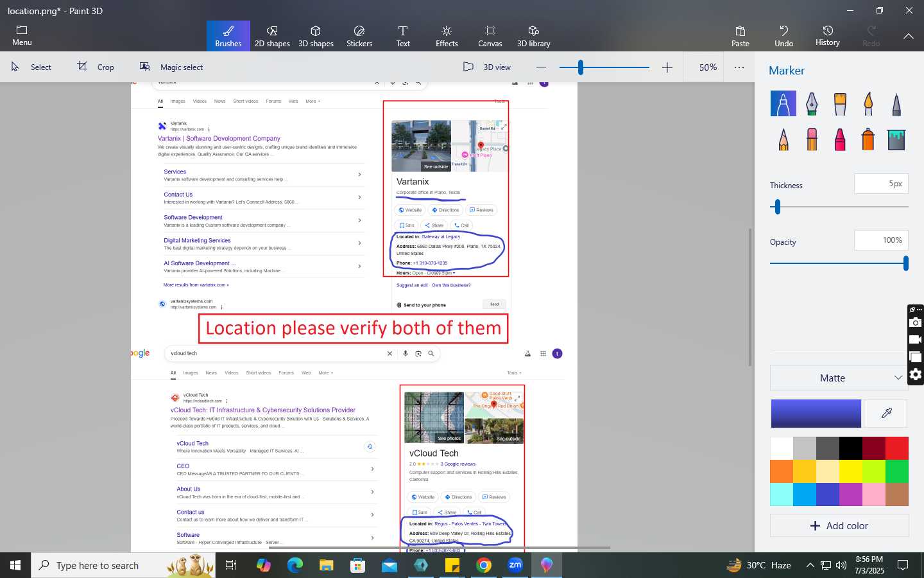Click the Opacity slider handle
Screen dimensions: 924x578
[x=905, y=263]
